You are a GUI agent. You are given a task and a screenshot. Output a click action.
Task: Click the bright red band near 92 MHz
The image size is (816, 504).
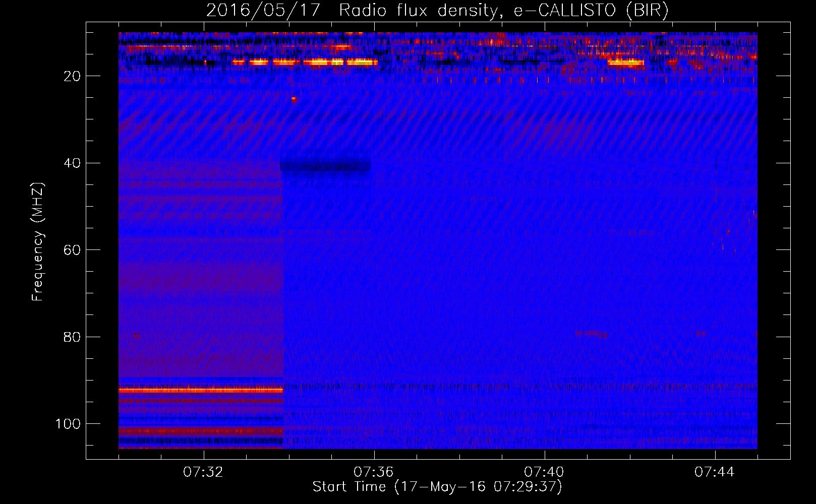point(201,390)
